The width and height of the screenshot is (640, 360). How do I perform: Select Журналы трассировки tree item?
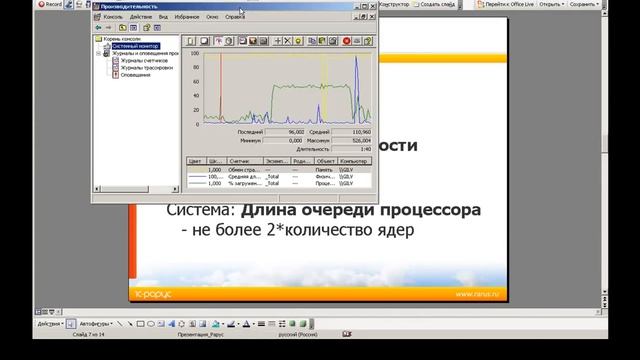[x=147, y=68]
